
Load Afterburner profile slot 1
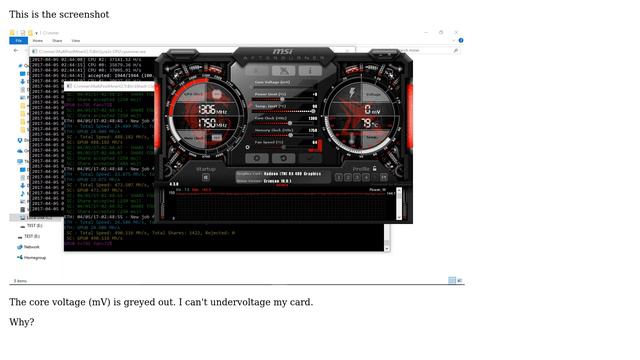tap(339, 177)
